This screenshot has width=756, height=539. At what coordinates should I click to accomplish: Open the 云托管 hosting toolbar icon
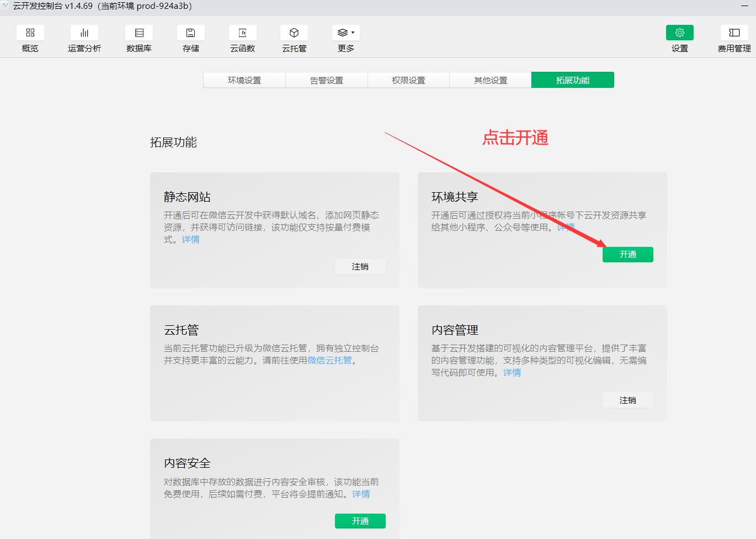click(x=294, y=33)
